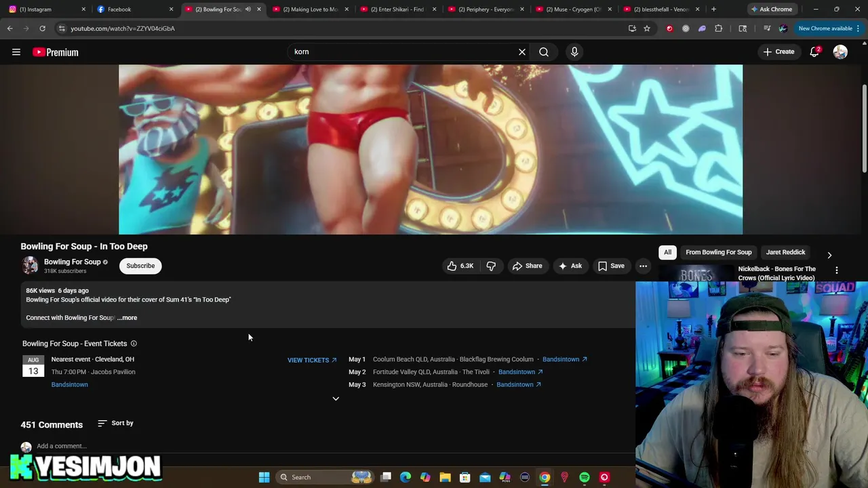
Task: Open Spotify from taskbar
Action: [585, 477]
